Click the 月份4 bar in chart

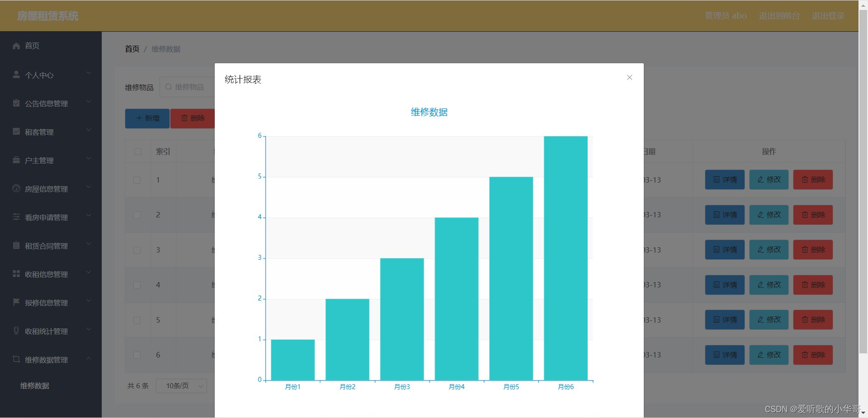point(457,299)
